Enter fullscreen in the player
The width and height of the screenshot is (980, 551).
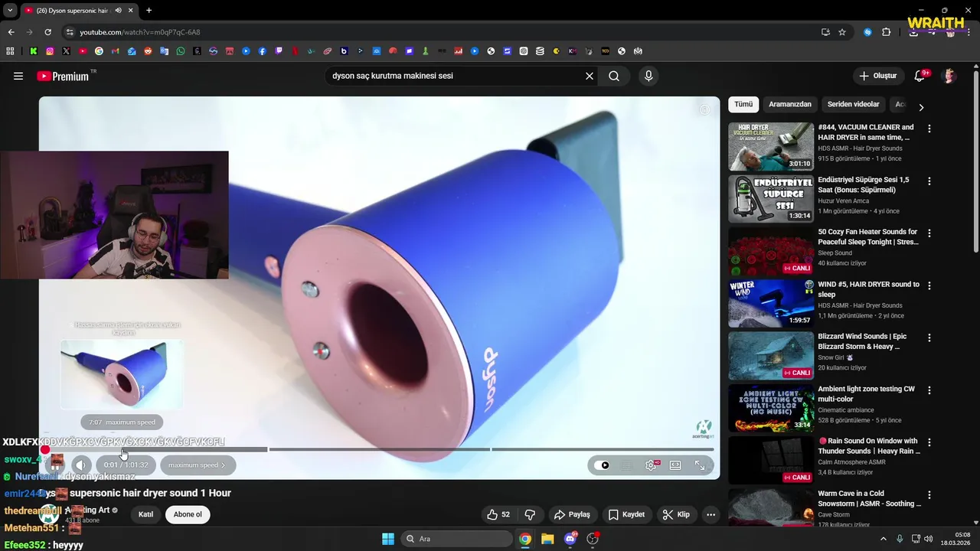700,465
